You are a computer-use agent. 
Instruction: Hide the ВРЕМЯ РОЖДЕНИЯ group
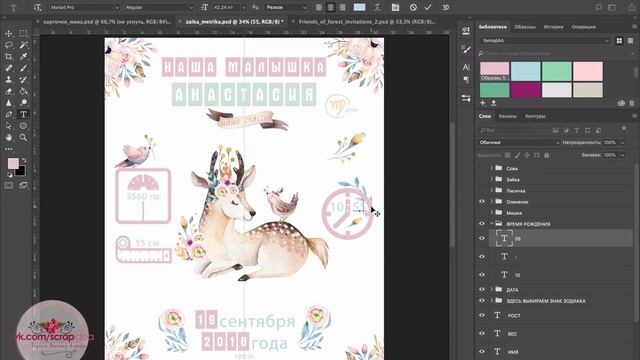pyautogui.click(x=482, y=224)
